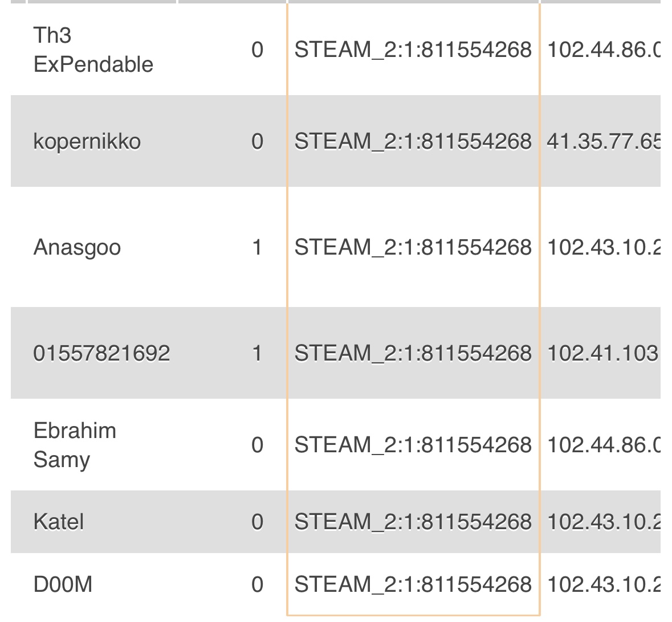
Task: Click the Steam ID in Katel row
Action: point(413,522)
